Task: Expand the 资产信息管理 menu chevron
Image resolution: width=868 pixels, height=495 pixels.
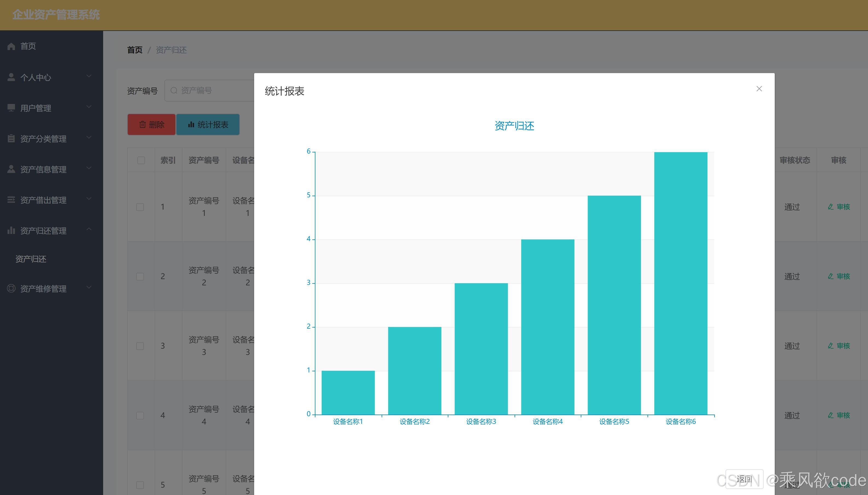Action: pos(89,168)
